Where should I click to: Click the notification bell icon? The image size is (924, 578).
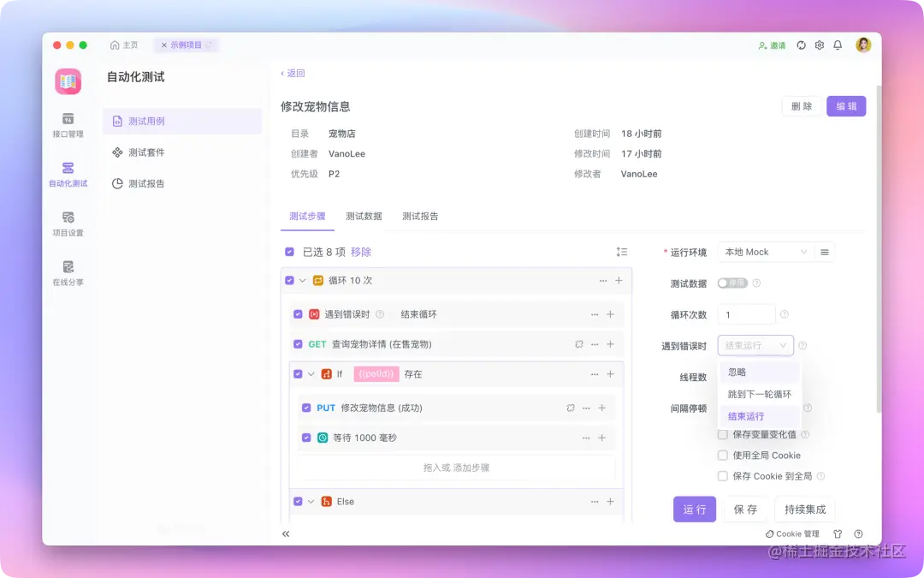pos(837,46)
